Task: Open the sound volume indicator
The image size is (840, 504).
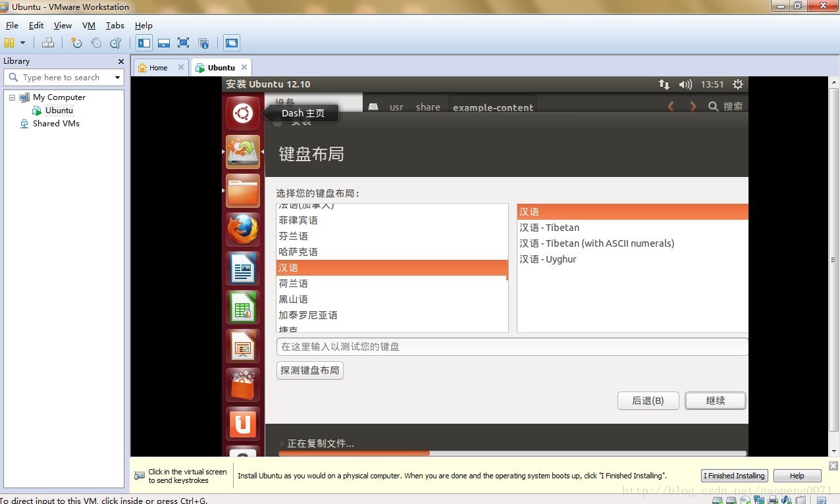Action: coord(685,84)
